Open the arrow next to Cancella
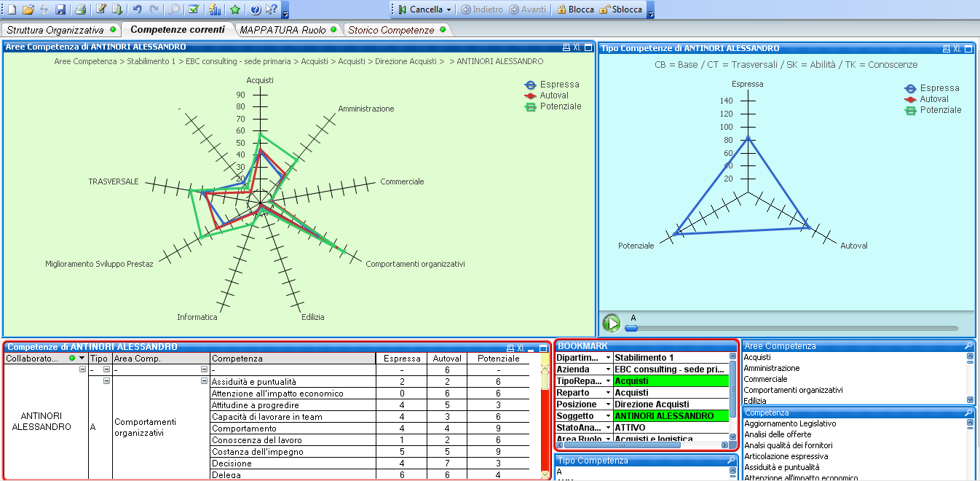 (448, 9)
